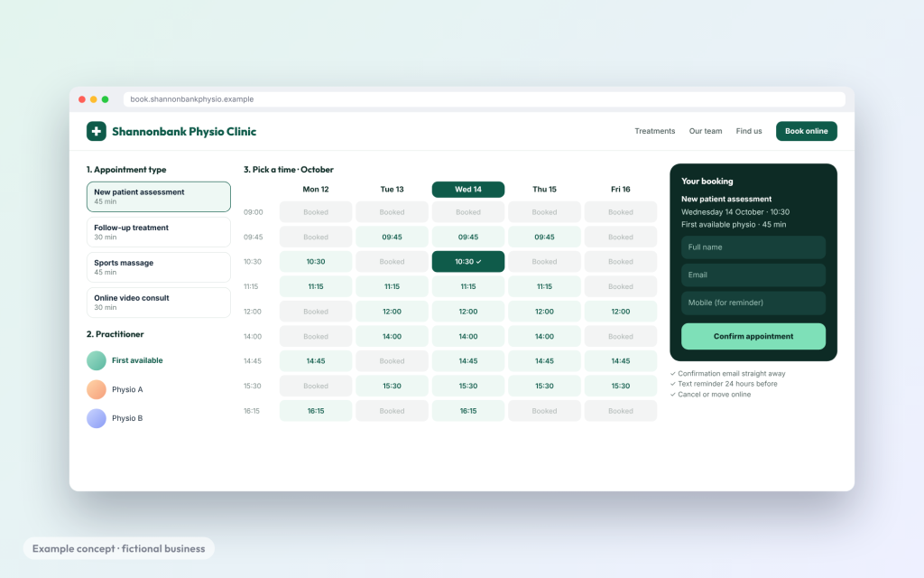Pick the Tuesday 11:15 slot
Screen dimensions: 924x578
392,286
